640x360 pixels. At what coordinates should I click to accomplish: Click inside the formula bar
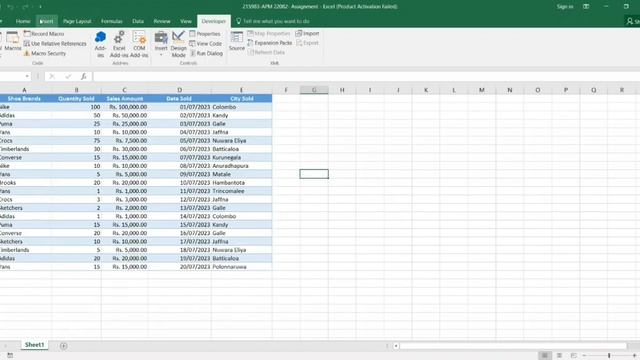(x=366, y=76)
